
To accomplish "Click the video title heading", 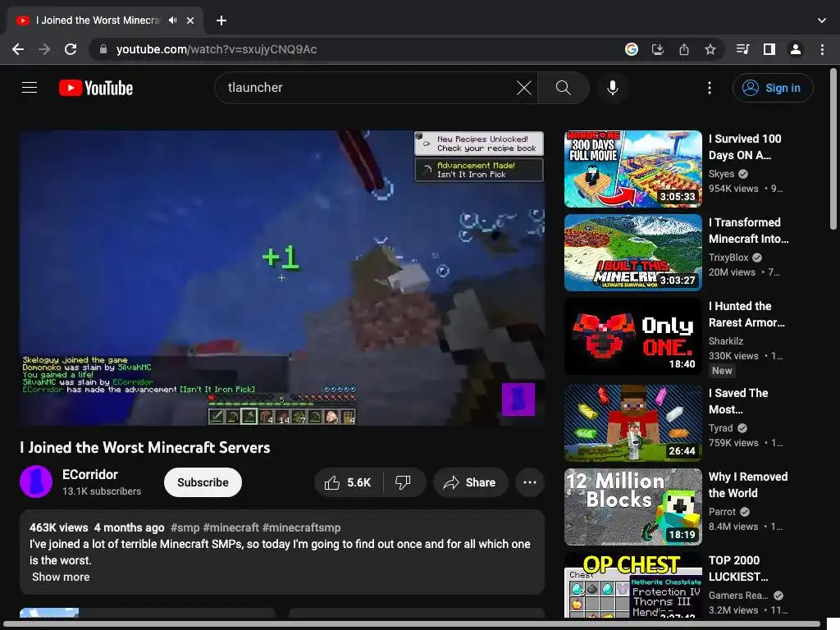I will 145,447.
